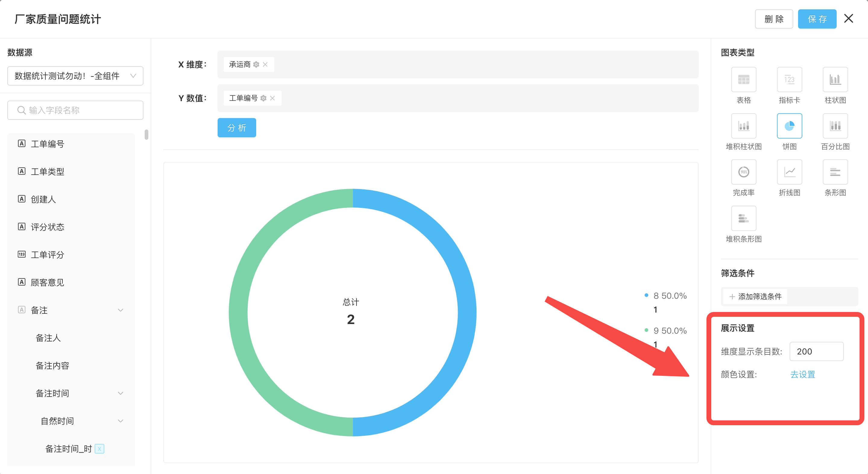Click 添加筛选条件 to add filter
This screenshot has width=868, height=474.
coord(755,297)
